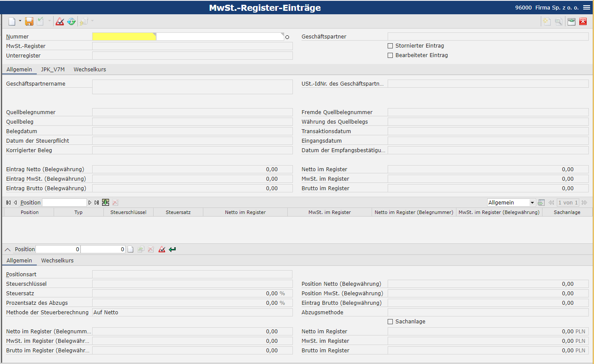Image resolution: width=594 pixels, height=364 pixels.
Task: Open the upper Wechselkurs tab
Action: click(x=90, y=70)
